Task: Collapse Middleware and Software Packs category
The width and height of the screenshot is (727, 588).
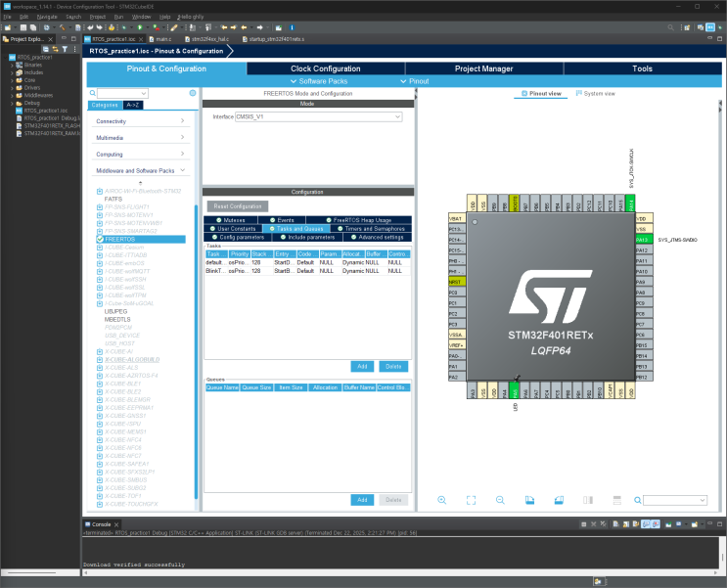Action: (140, 170)
